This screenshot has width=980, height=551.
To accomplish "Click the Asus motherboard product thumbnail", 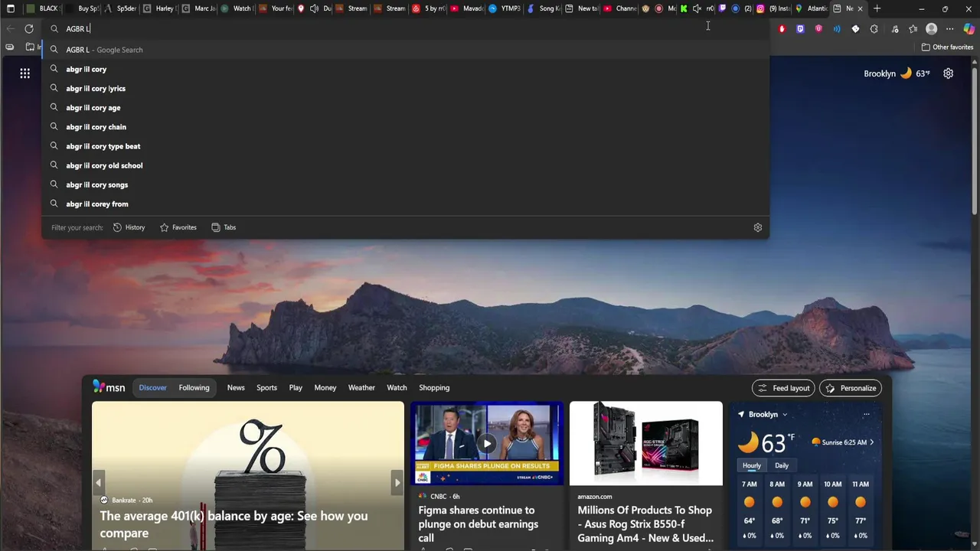I will (x=646, y=443).
